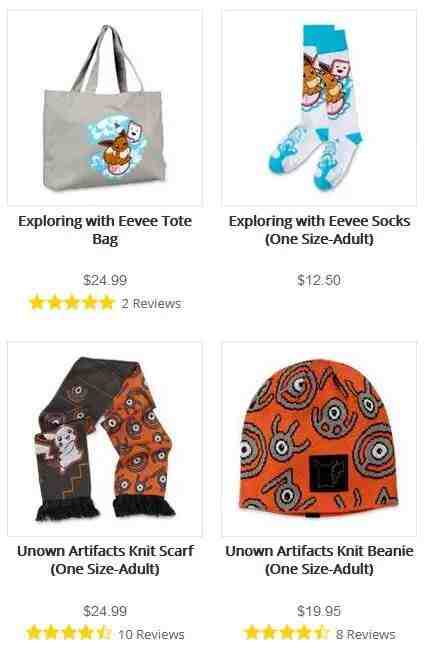Click the half star on beanie rating
The image size is (429, 662).
321,633
